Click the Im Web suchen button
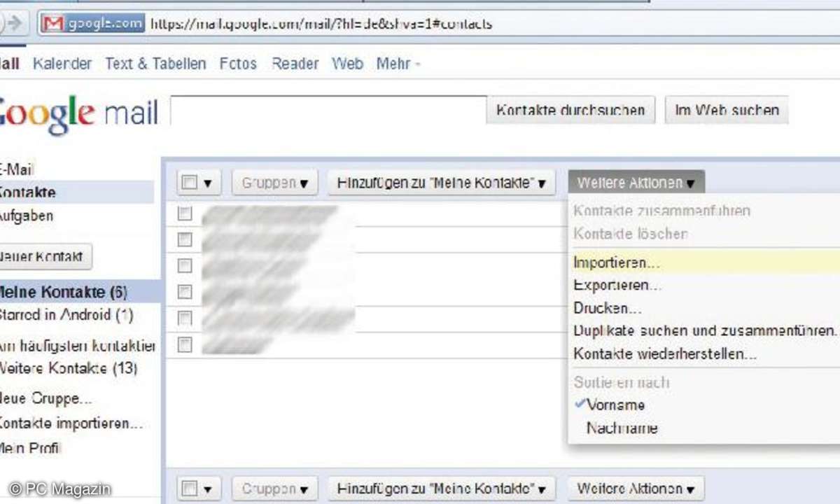This screenshot has width=840, height=504. (727, 110)
